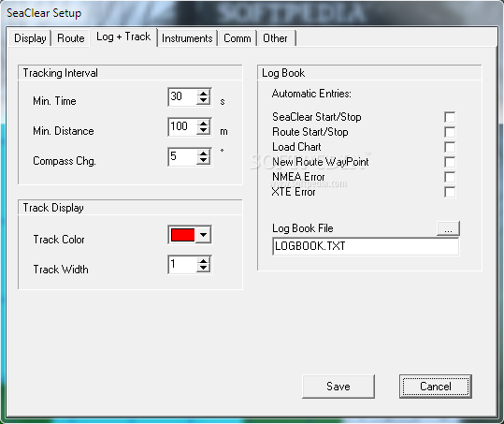Increase Track Width with up arrow

(x=204, y=261)
